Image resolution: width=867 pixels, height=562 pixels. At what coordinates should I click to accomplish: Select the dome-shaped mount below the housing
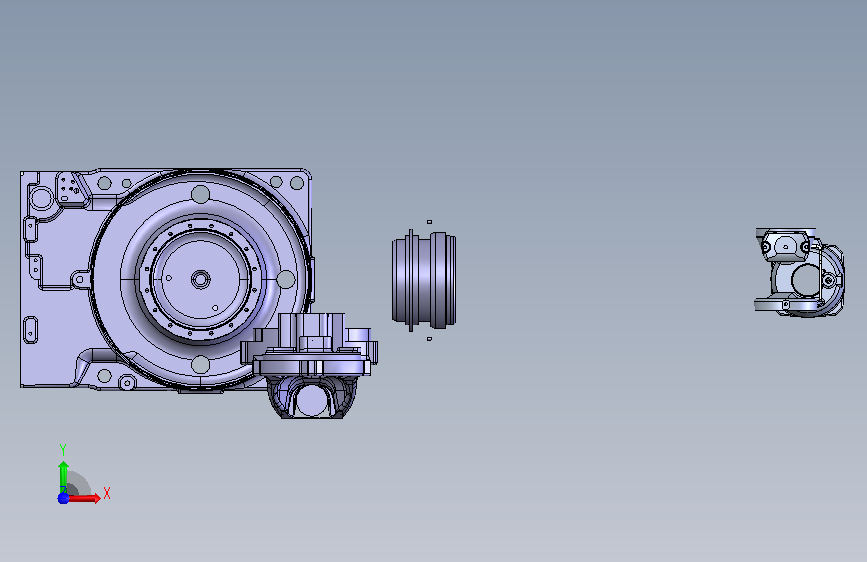pos(310,366)
